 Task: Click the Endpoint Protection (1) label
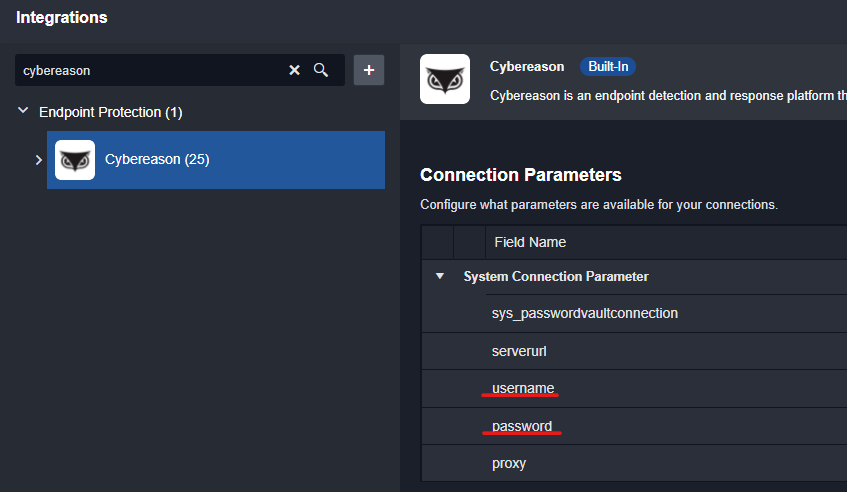[110, 112]
